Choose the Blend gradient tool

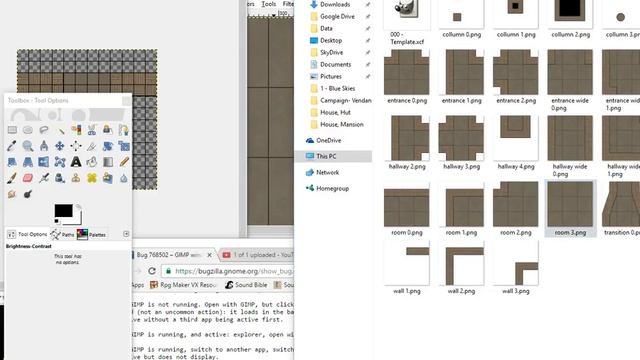click(108, 162)
